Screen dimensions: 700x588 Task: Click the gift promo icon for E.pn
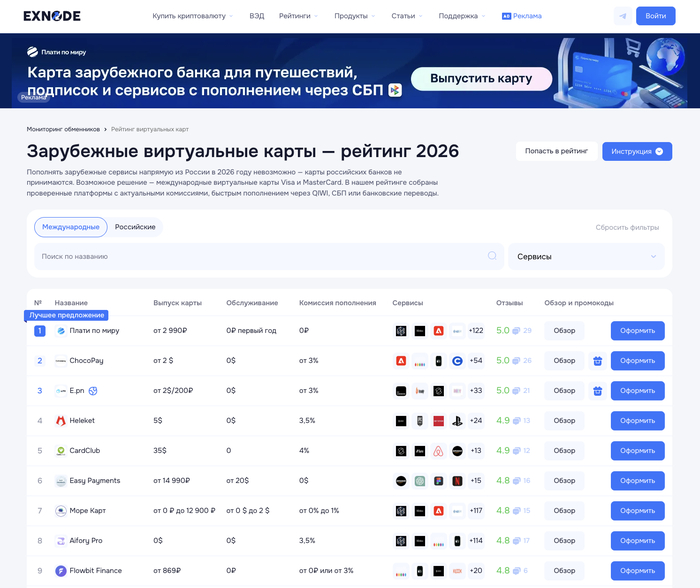pos(597,391)
